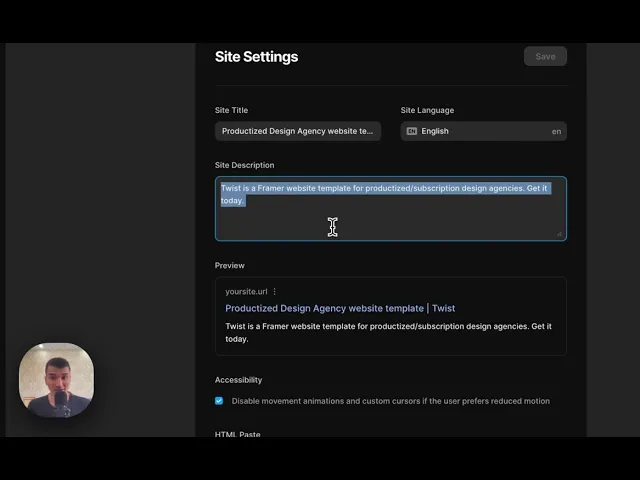640x480 pixels.
Task: Open the three-dot menu beside yoursite.url
Action: 274,291
